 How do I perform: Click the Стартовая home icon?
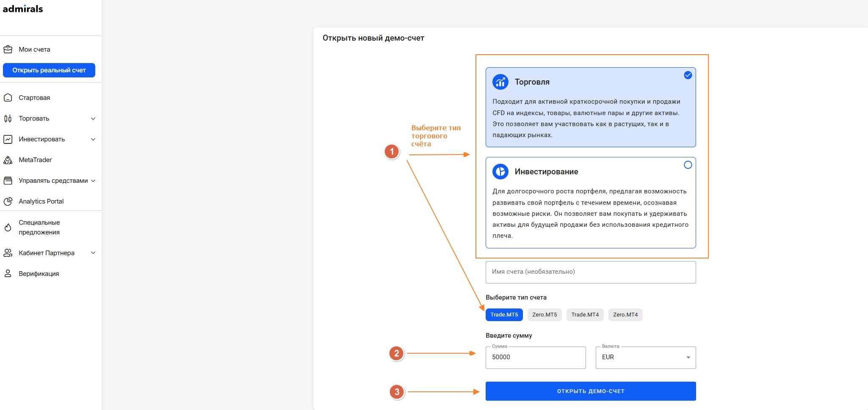[x=8, y=98]
